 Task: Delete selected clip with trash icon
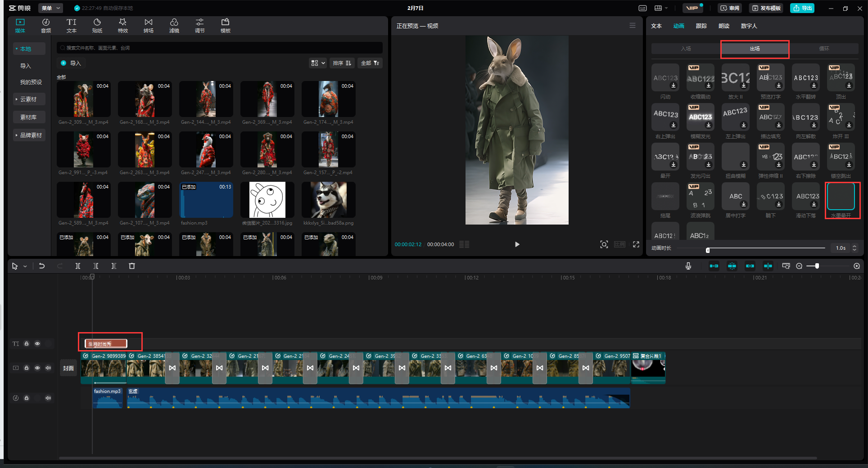[x=132, y=266]
